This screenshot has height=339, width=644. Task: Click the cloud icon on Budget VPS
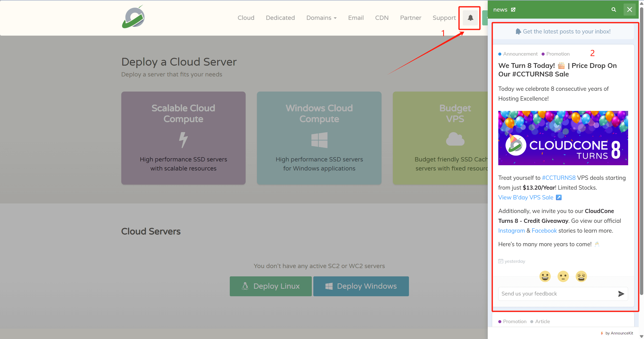[455, 139]
